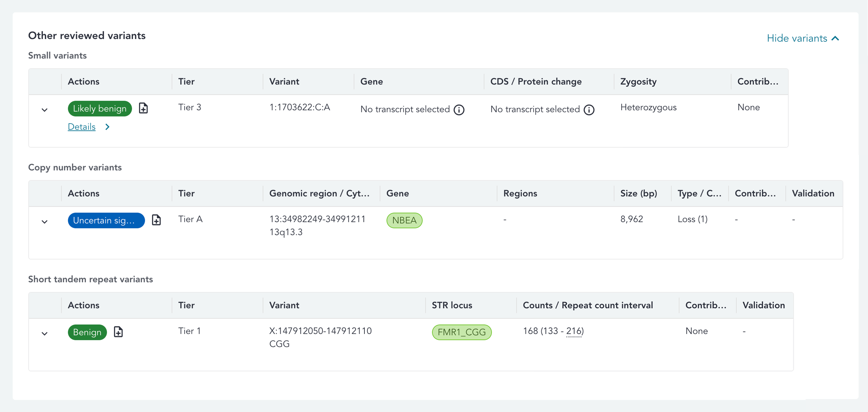Image resolution: width=868 pixels, height=412 pixels.
Task: Click arrow icon next to Details link
Action: tap(107, 127)
